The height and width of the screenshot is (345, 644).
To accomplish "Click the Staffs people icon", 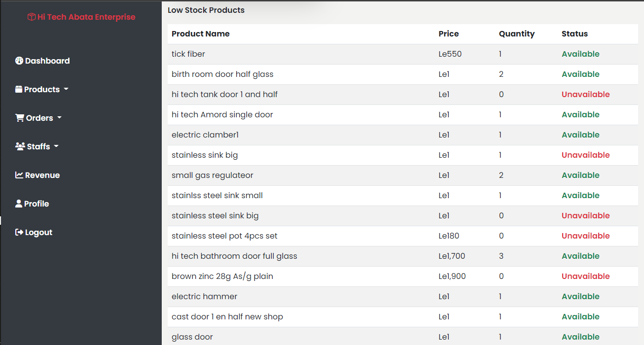I will pos(20,147).
